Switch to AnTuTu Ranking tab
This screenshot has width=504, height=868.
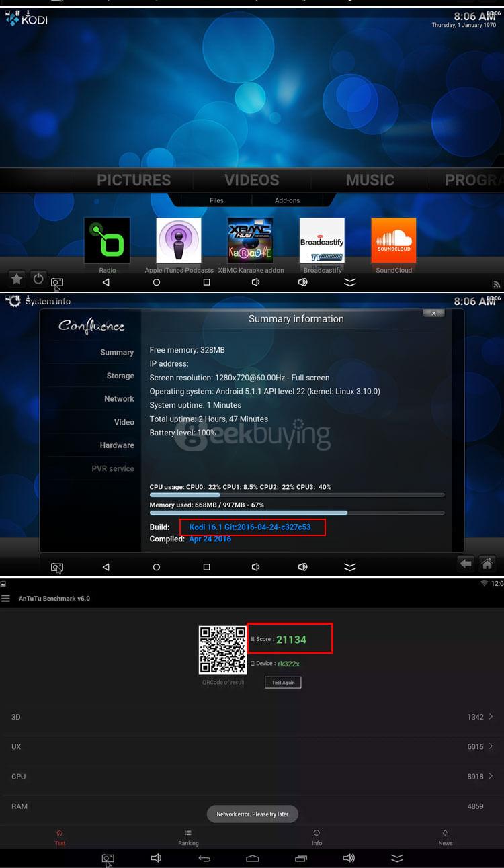[x=188, y=838]
